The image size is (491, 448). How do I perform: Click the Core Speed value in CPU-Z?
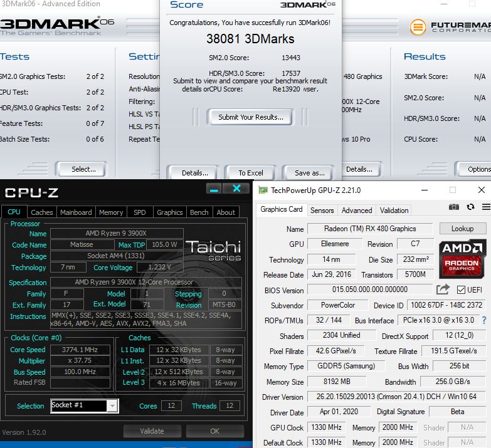pos(80,350)
